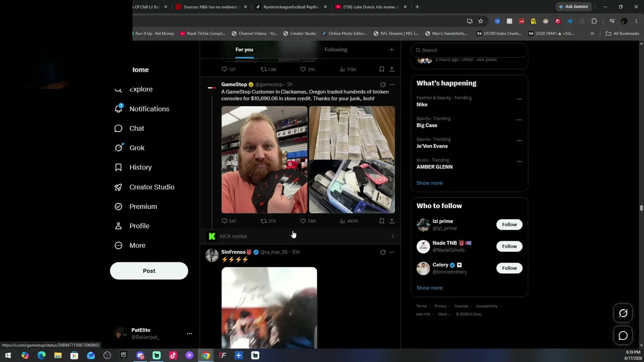
Task: Click inside the X Search field
Action: pyautogui.click(x=469, y=50)
